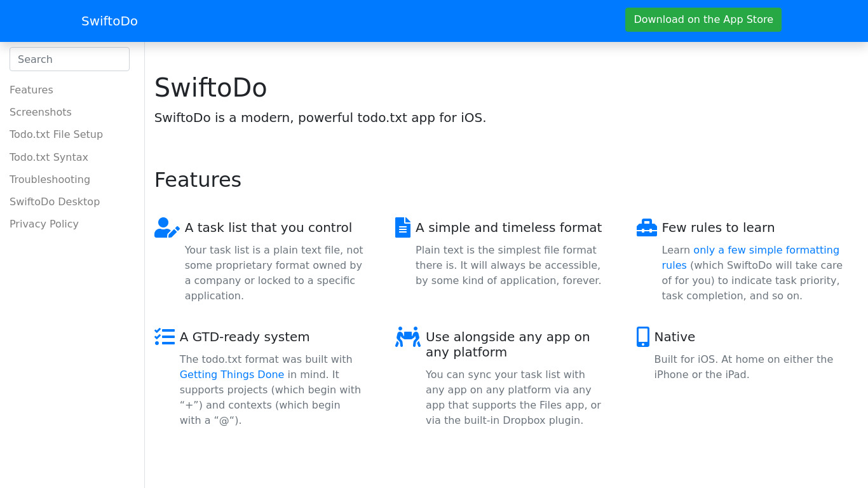Click the paragraph starting 'Your task list is a plain text file'
The image size is (868, 488).
pyautogui.click(x=274, y=273)
